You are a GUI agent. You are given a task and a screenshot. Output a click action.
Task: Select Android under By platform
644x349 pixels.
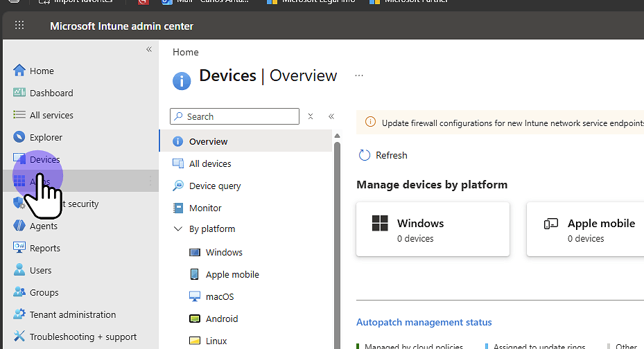[x=222, y=319]
